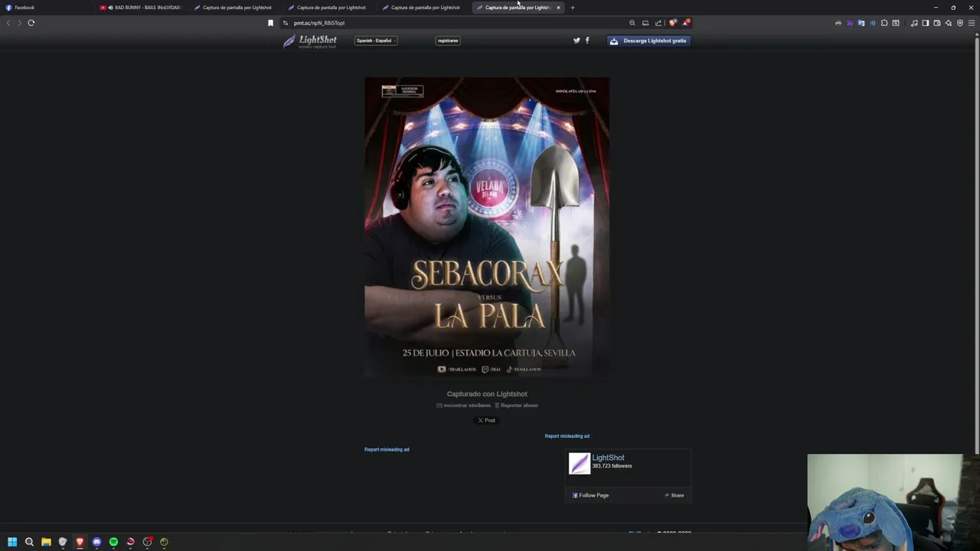Click the cast screen icon in address bar
Image resolution: width=980 pixels, height=551 pixels.
click(645, 23)
